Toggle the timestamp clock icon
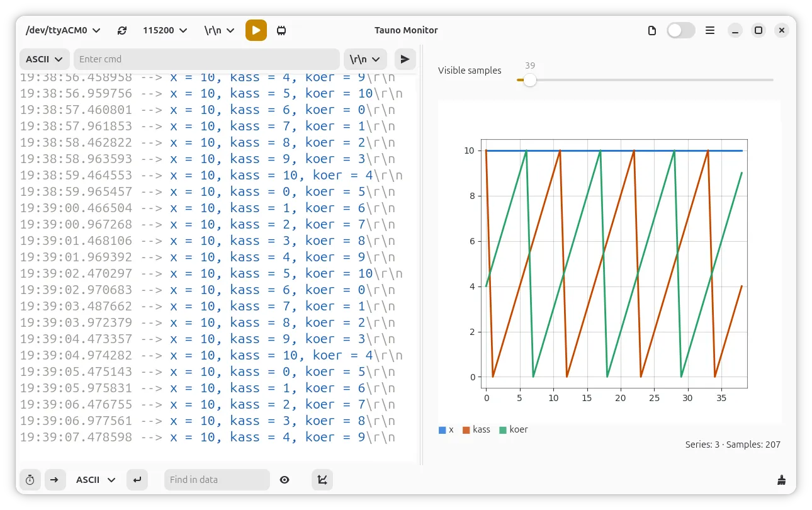The image size is (812, 510). pos(30,480)
